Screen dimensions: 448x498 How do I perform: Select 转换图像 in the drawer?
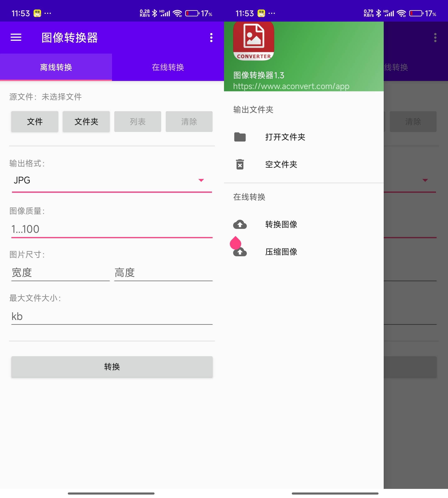click(281, 224)
